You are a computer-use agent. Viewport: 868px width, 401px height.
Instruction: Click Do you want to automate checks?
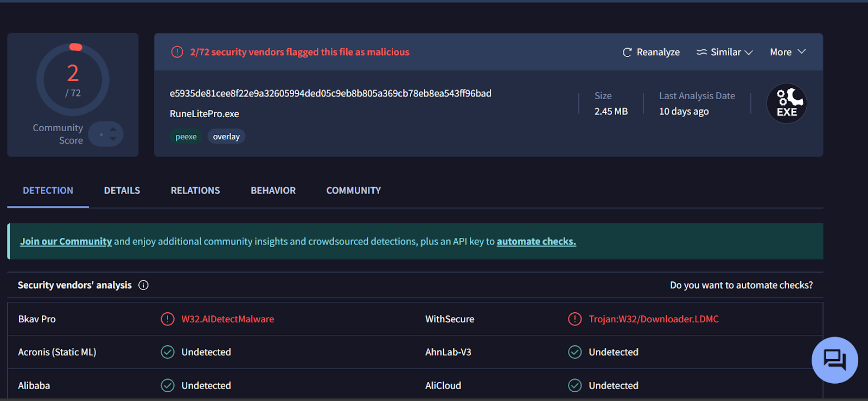(x=741, y=285)
